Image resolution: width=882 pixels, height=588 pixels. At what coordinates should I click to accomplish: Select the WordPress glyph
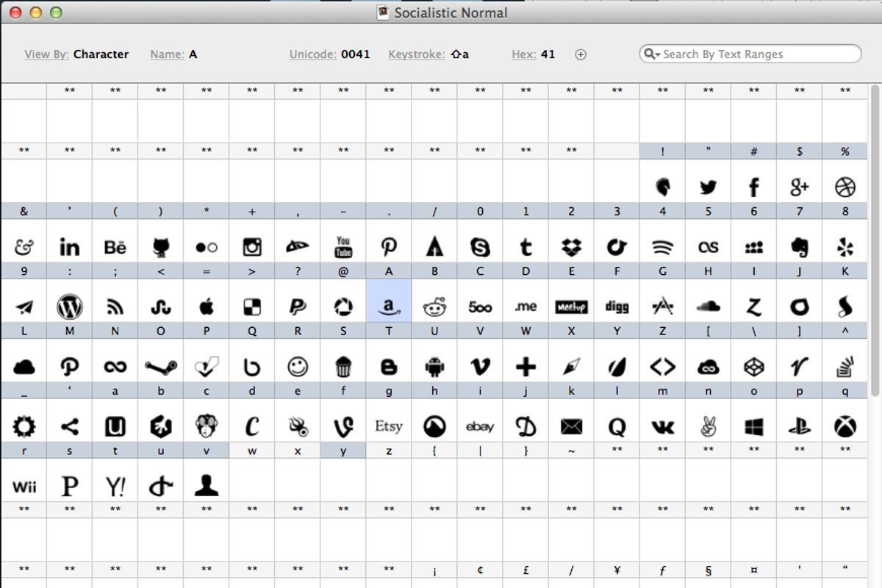(70, 306)
